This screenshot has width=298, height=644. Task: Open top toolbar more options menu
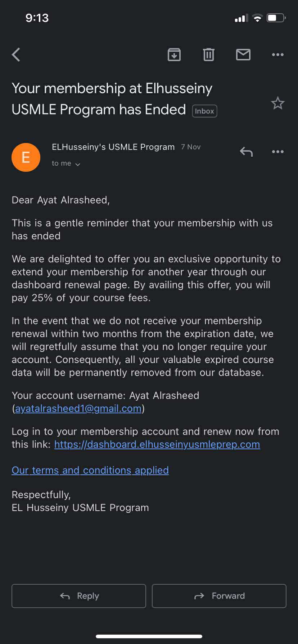[x=277, y=55]
